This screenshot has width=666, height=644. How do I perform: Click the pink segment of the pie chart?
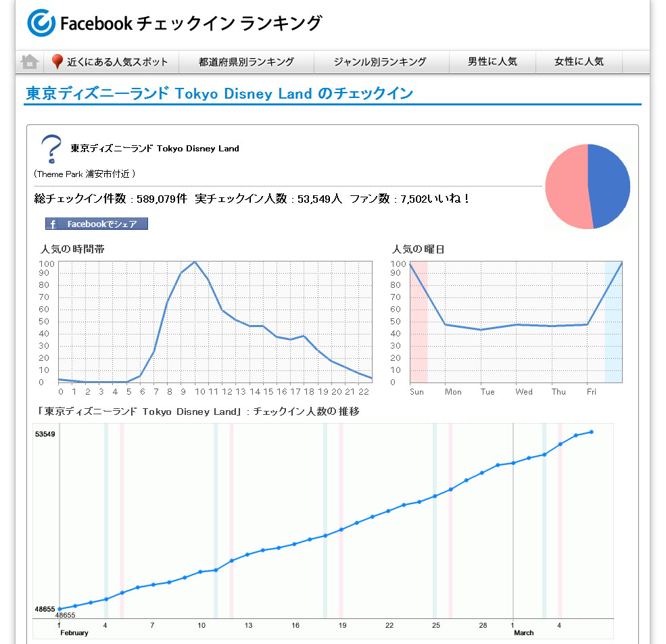click(567, 187)
